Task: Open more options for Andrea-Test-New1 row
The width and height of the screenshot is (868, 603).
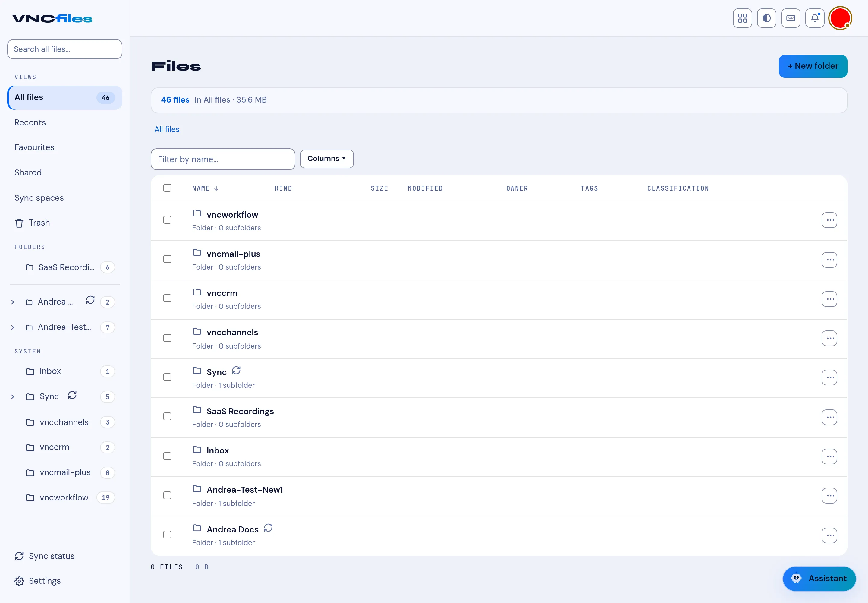Action: 829,496
